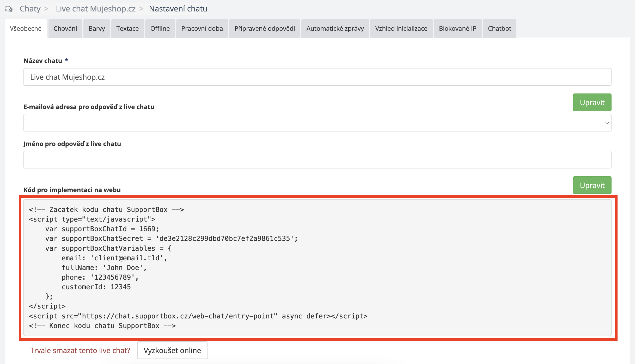Open the Pracovní doba tab
635x364 pixels.
coord(202,29)
